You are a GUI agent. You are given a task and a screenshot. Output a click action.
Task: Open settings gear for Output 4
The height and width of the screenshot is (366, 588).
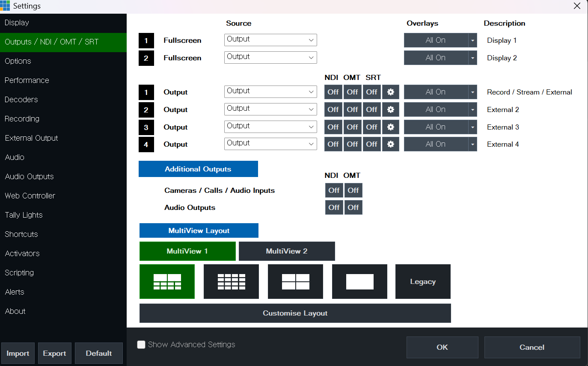(x=390, y=144)
